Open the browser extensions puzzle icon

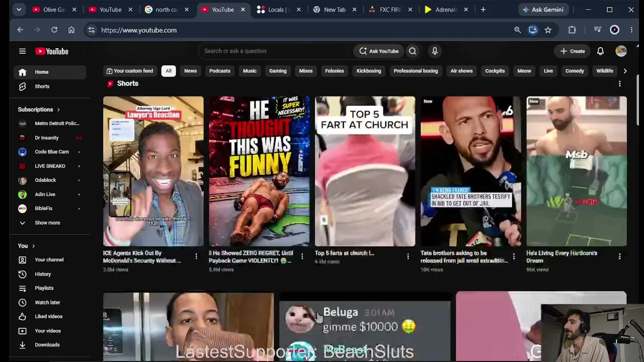pyautogui.click(x=572, y=30)
